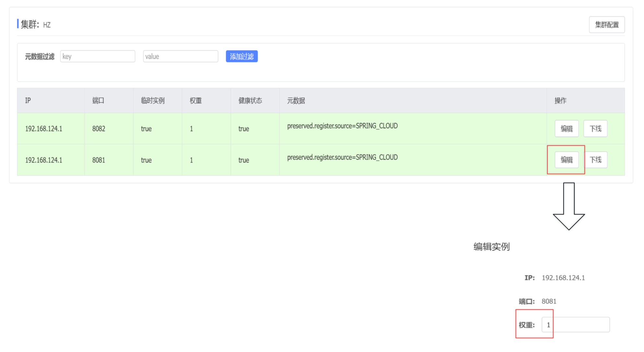Click the 编辑实例 dialog title
Viewport: 644px width, 352px height.
click(x=491, y=247)
